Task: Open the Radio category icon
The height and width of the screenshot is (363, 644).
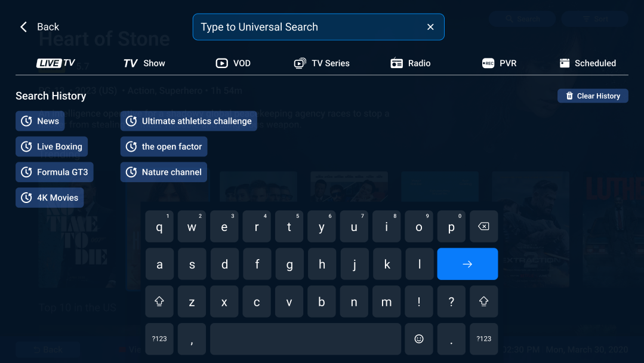Action: pyautogui.click(x=396, y=63)
